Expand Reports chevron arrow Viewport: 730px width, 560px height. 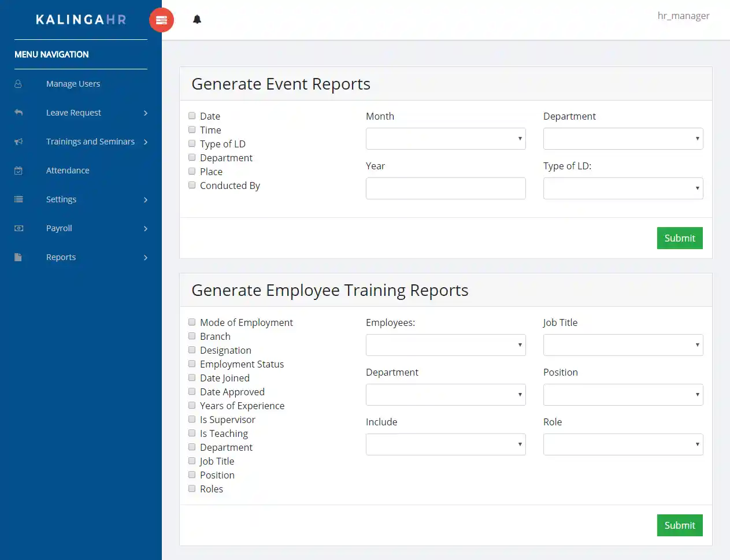coord(146,258)
